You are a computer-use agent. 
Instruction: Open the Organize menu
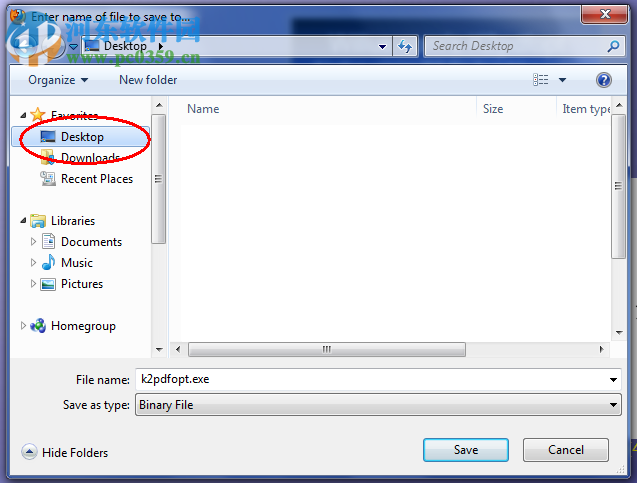tap(58, 80)
